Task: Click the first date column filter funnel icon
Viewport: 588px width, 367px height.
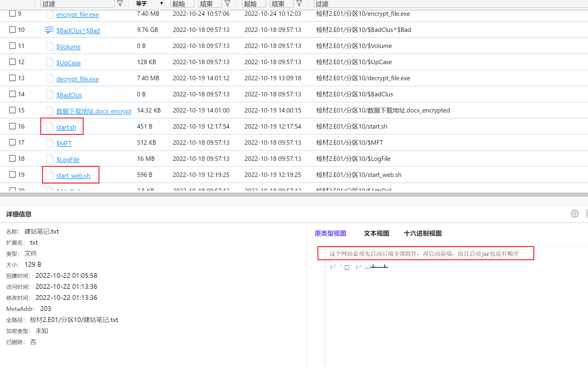Action: pos(227,3)
